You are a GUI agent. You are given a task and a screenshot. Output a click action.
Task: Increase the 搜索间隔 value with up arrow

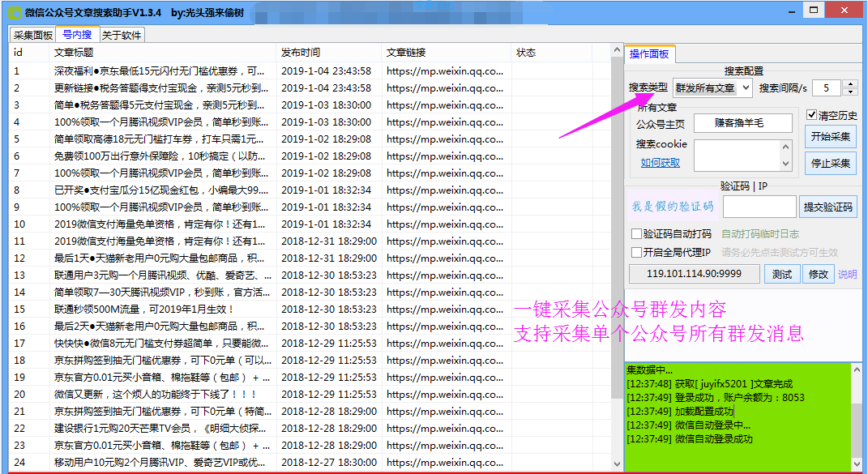(851, 83)
